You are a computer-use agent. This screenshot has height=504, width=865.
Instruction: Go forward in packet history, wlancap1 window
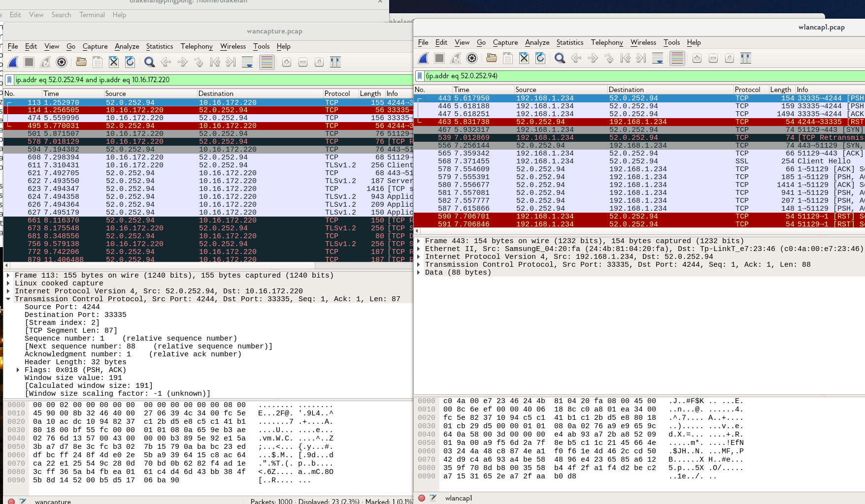point(593,58)
